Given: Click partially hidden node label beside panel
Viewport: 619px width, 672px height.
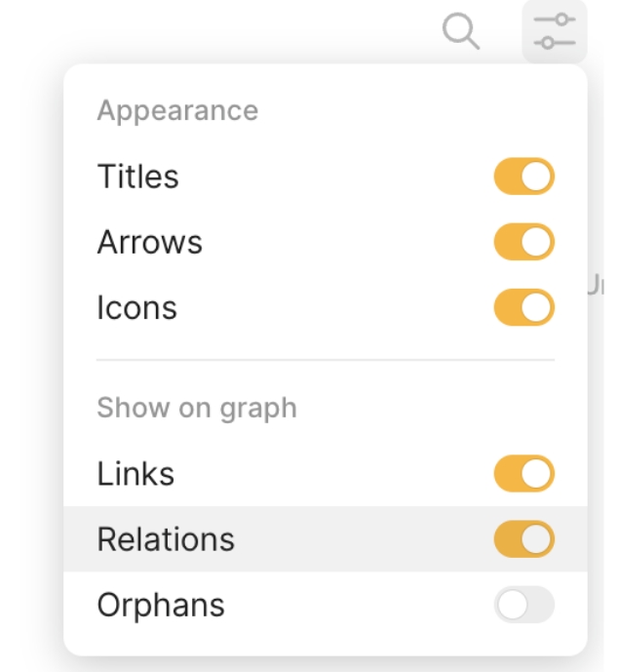Looking at the screenshot, I should click(596, 285).
